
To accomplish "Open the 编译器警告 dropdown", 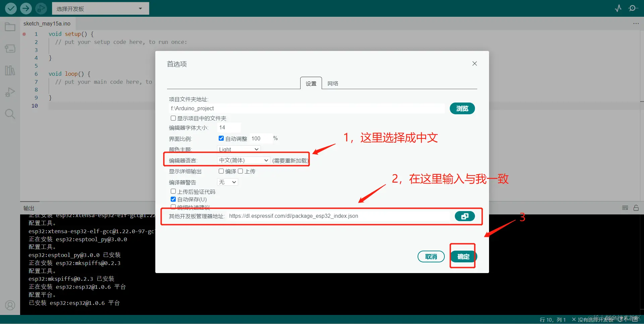I will [x=227, y=182].
